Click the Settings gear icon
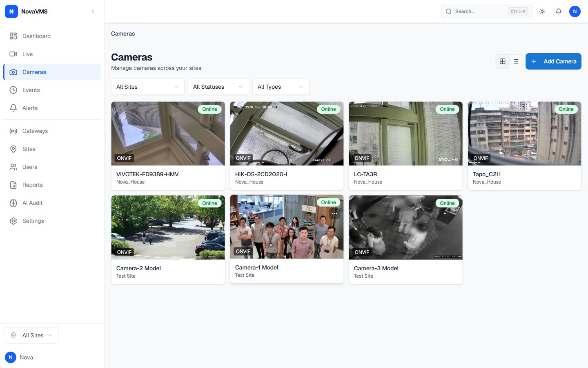Screen dimensions: 588x368 tap(13, 221)
